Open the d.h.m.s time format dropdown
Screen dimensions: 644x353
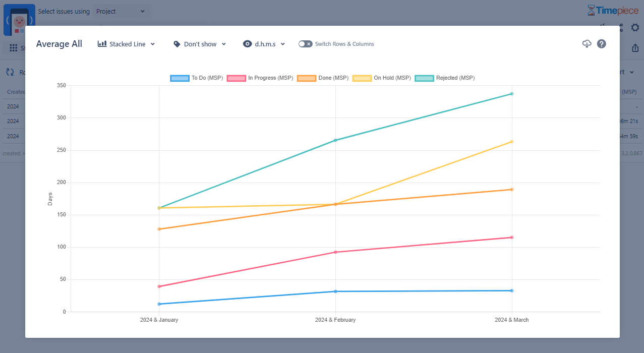tap(264, 44)
